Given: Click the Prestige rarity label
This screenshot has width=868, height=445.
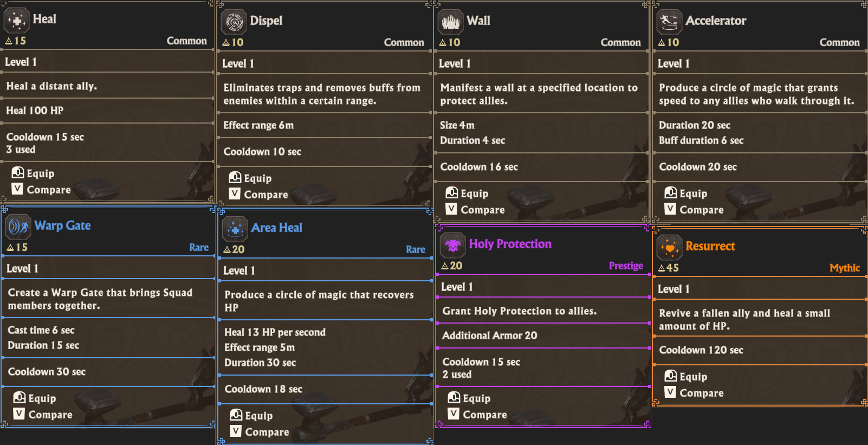Looking at the screenshot, I should click(626, 266).
